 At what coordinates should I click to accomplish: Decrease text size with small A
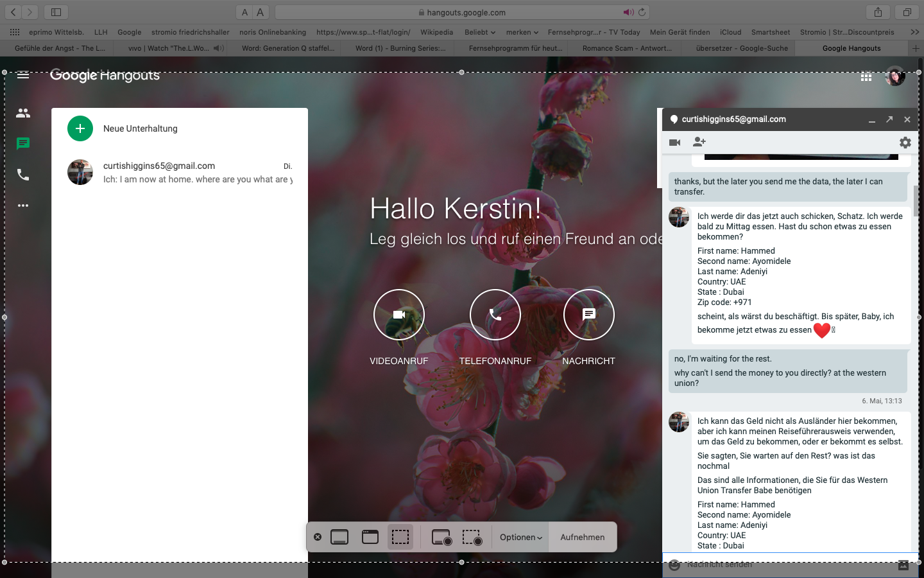pos(244,12)
